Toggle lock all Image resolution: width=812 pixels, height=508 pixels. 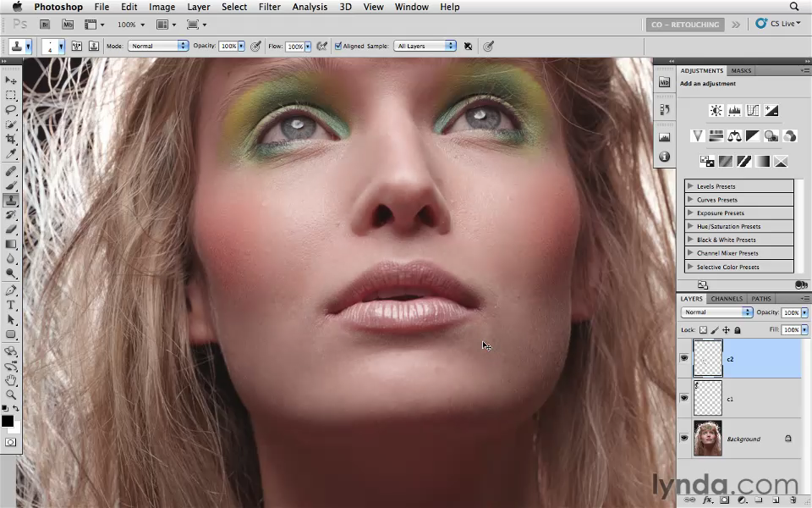tap(738, 329)
